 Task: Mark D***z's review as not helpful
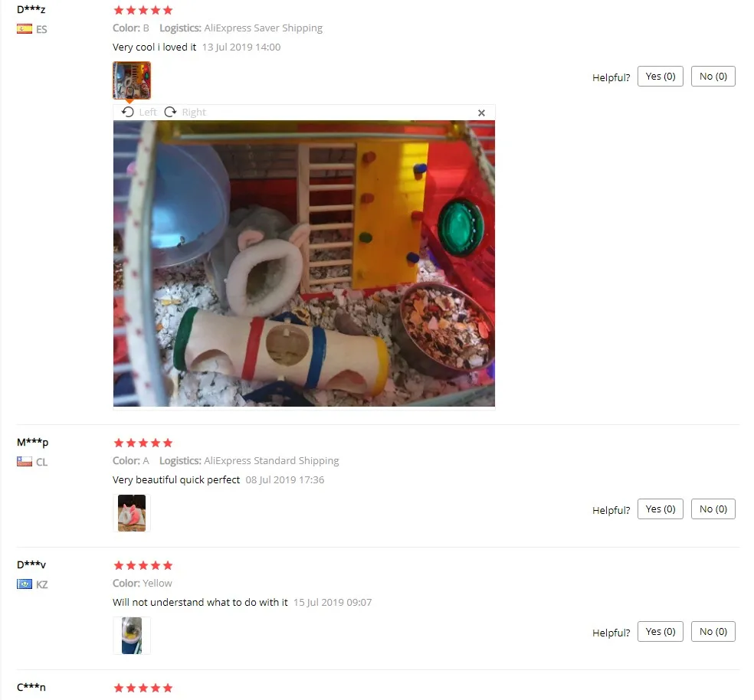point(713,77)
